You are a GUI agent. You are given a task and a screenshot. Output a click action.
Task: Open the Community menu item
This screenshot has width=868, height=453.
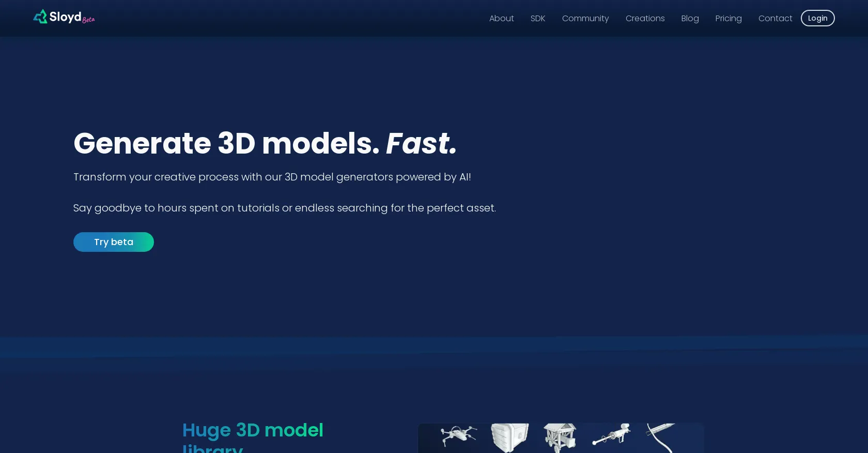[x=585, y=19]
